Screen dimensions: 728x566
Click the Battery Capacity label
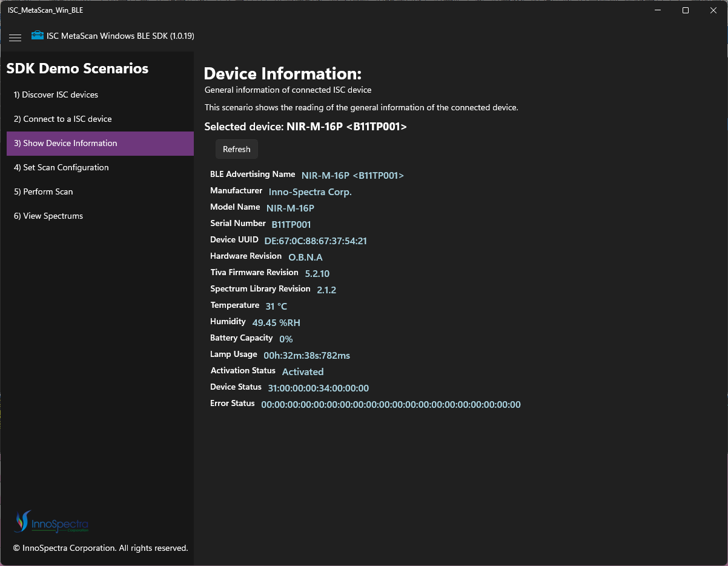[x=242, y=338]
